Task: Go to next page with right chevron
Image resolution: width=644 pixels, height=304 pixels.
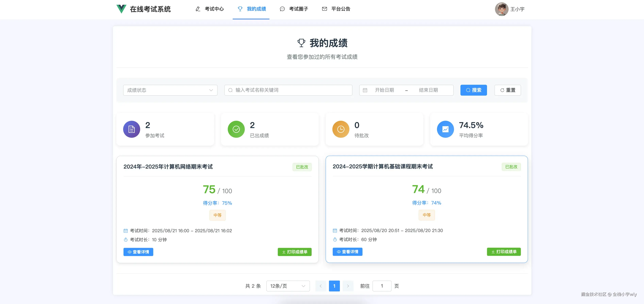Action: tap(348, 286)
